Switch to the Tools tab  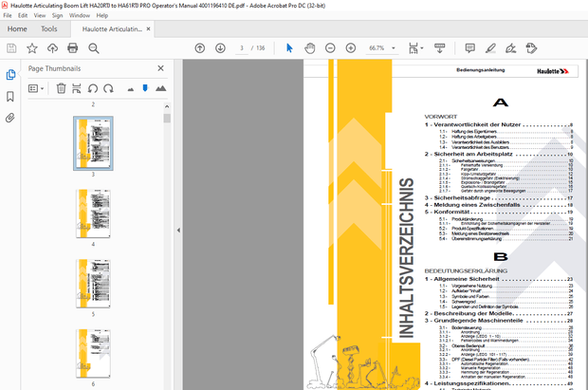pos(49,28)
